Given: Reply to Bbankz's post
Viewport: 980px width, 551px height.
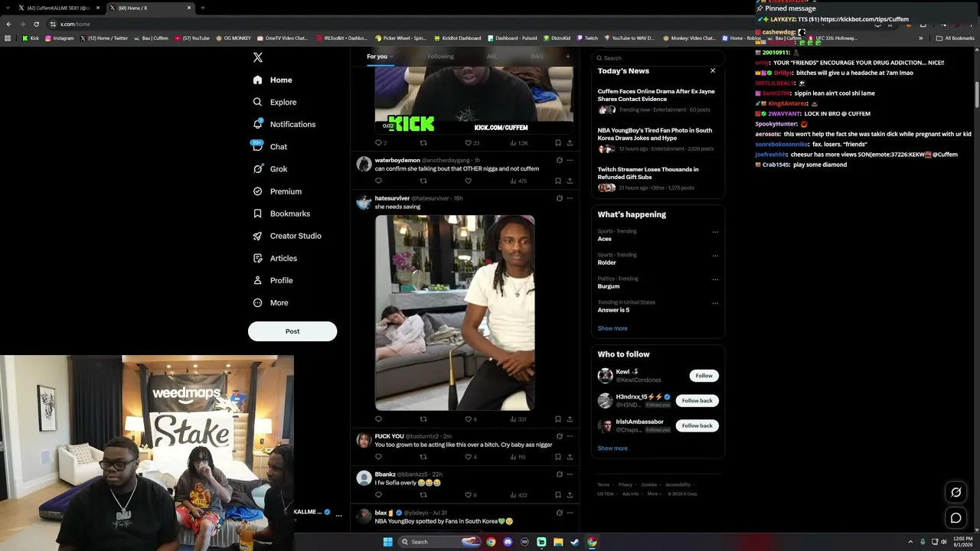Looking at the screenshot, I should click(x=378, y=495).
